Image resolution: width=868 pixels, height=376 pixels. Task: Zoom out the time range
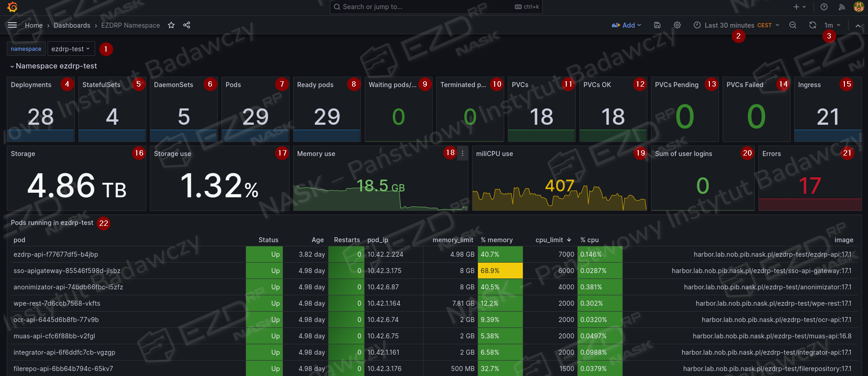coord(793,25)
